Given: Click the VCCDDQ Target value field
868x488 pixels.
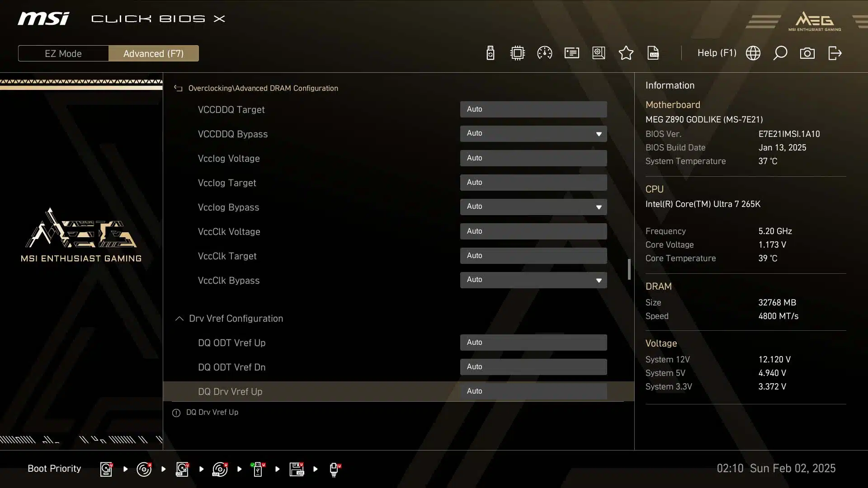Looking at the screenshot, I should 533,109.
